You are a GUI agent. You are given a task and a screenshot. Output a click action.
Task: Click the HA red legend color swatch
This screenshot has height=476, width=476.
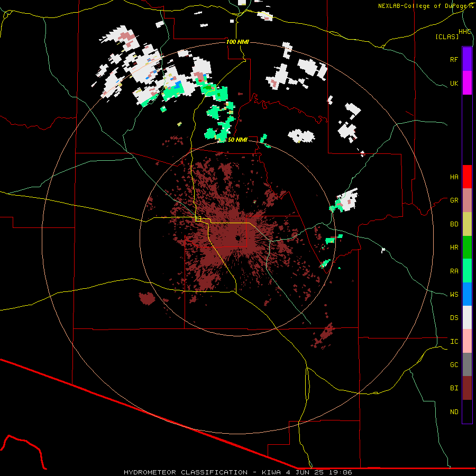point(467,177)
